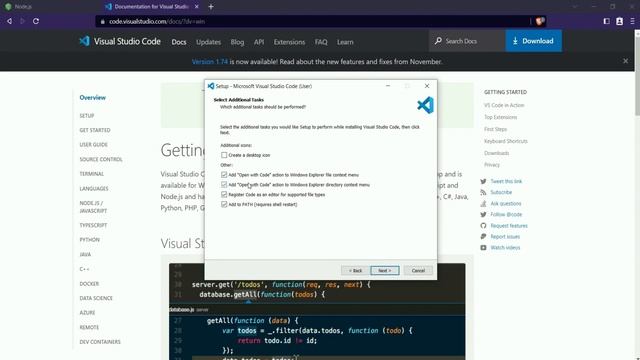Click the icon beside Ask questions
Image resolution: width=640 pixels, height=360 pixels.
[x=483, y=203]
